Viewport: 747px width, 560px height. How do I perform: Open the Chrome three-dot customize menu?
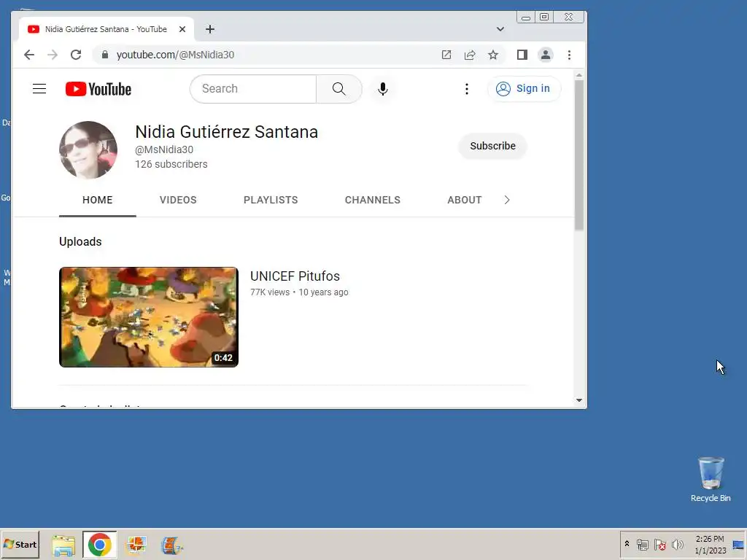tap(569, 55)
